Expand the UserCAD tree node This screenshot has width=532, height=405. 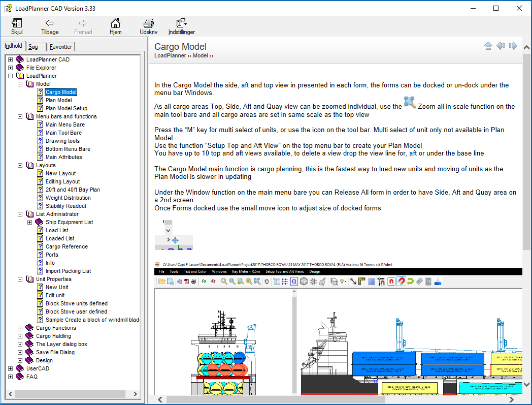pyautogui.click(x=11, y=368)
